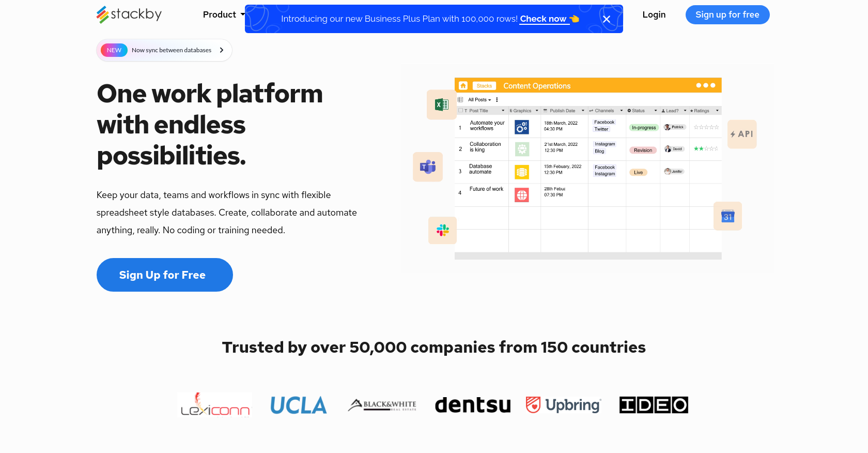This screenshot has width=868, height=453.
Task: Click the horizontal scrollbar under the table
Action: (588, 256)
